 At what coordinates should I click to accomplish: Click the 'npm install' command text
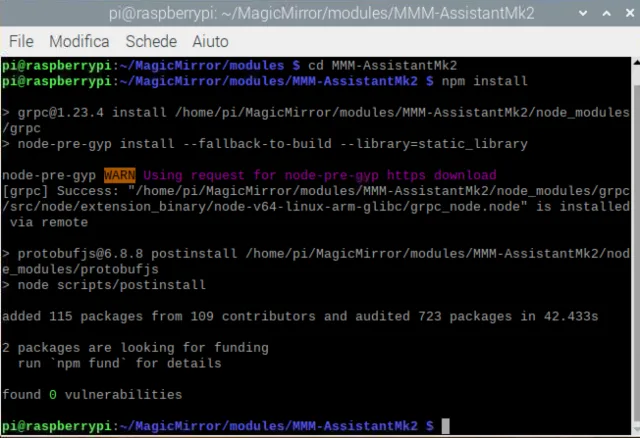pos(478,79)
